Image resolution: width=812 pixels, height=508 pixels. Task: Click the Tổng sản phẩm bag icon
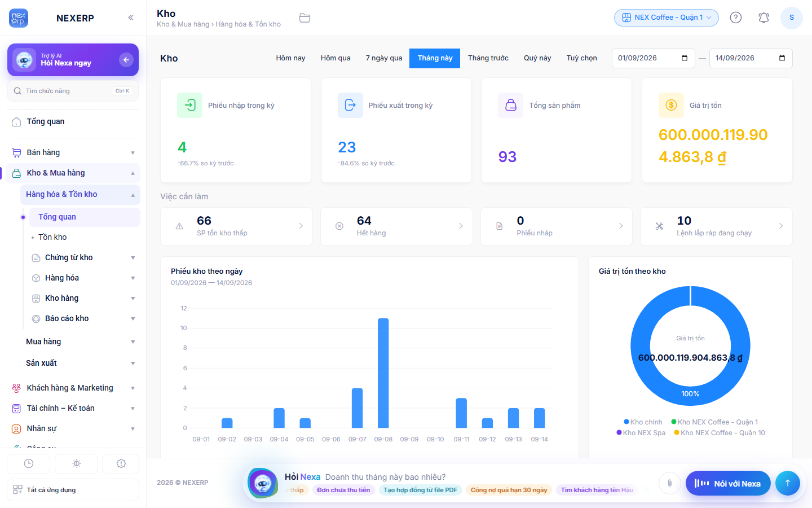(511, 105)
